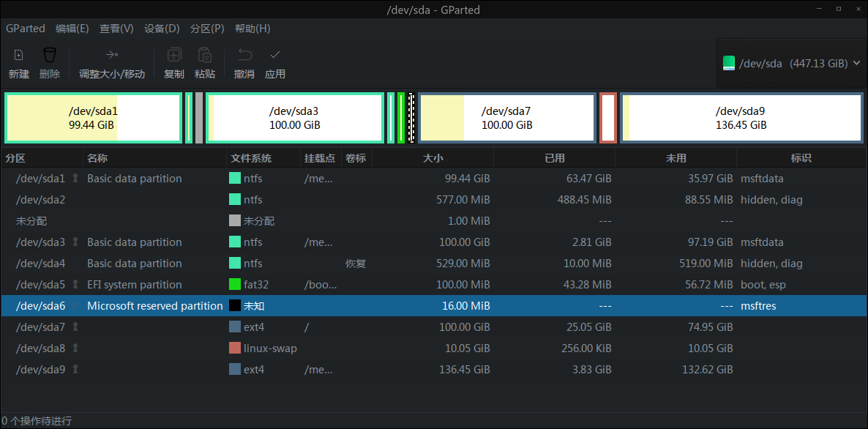Click the green drive icon in device selector
Image resolution: width=868 pixels, height=429 pixels.
tap(729, 63)
